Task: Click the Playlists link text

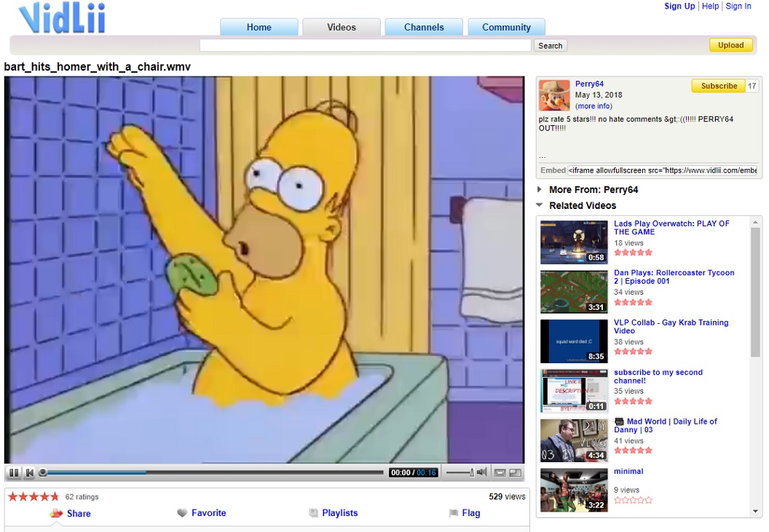Action: [x=340, y=513]
